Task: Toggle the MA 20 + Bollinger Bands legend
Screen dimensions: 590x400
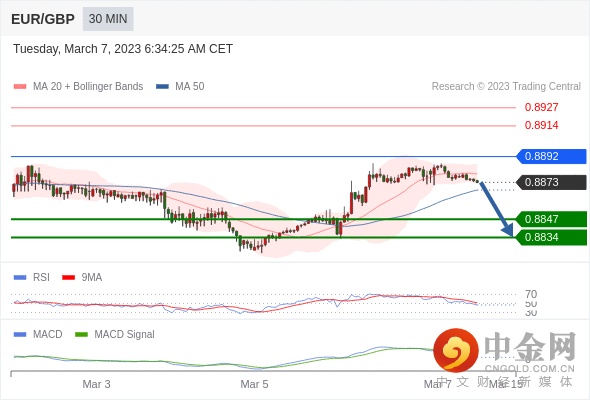Action: click(78, 87)
